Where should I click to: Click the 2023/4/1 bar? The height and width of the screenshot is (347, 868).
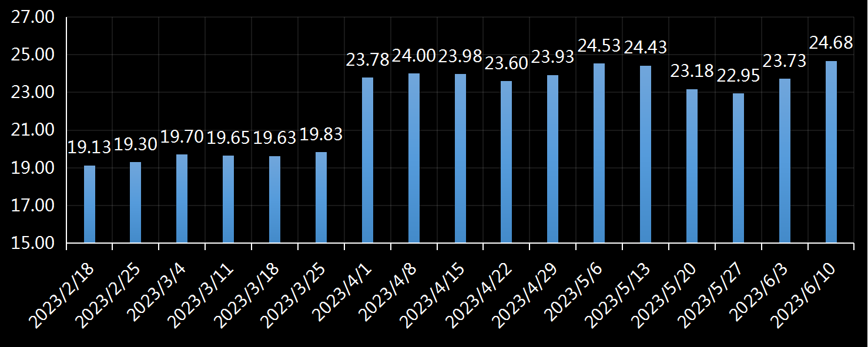[x=367, y=160]
